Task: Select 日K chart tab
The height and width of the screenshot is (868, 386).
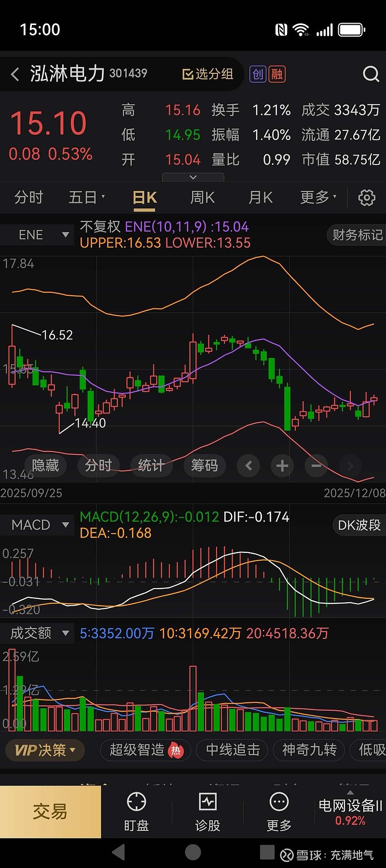Action: tap(145, 198)
